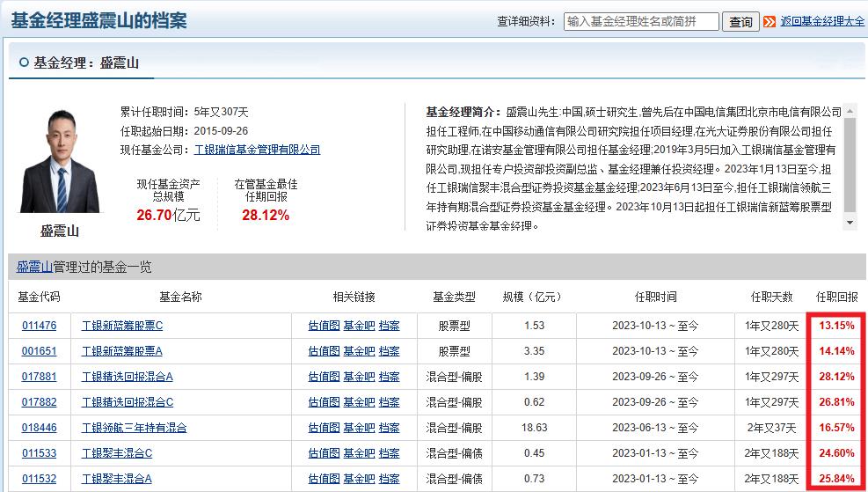
Task: Open the 工银精选回报混合A fund page
Action: point(128,377)
